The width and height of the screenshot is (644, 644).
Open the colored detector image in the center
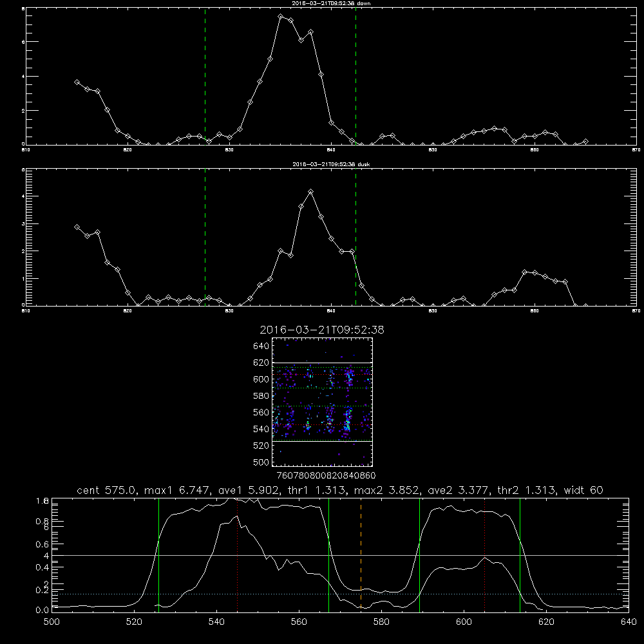(323, 402)
